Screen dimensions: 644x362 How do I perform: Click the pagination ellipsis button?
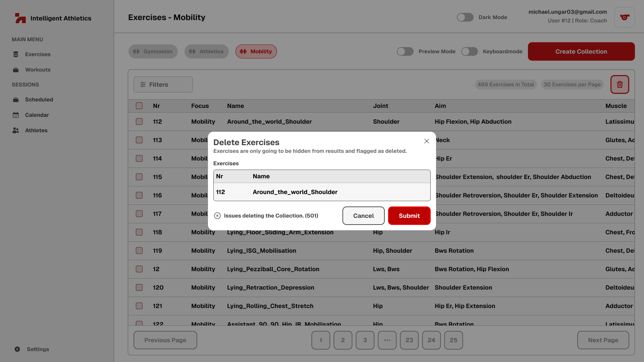click(x=387, y=340)
